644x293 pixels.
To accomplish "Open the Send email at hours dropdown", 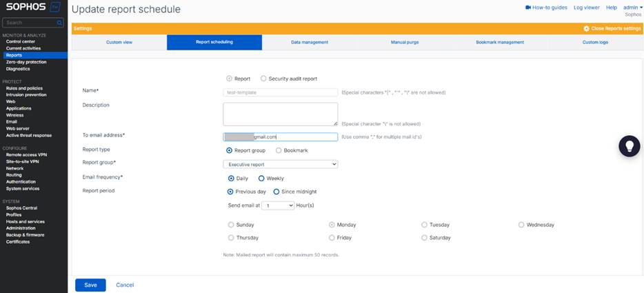I will click(x=277, y=205).
